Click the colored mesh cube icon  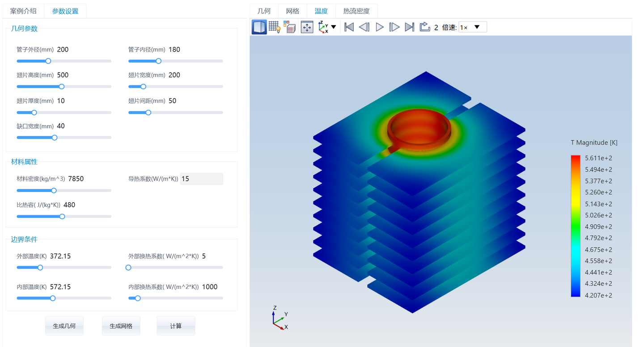pos(289,27)
